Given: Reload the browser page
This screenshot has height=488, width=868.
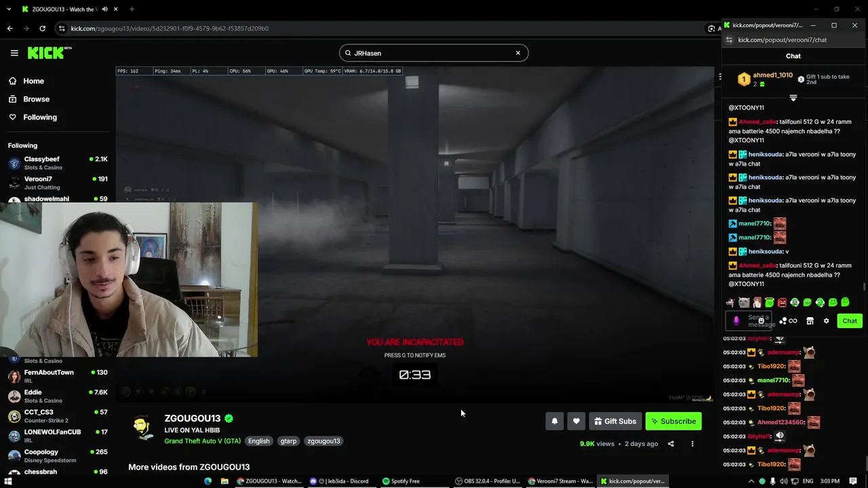Looking at the screenshot, I should click(x=43, y=28).
